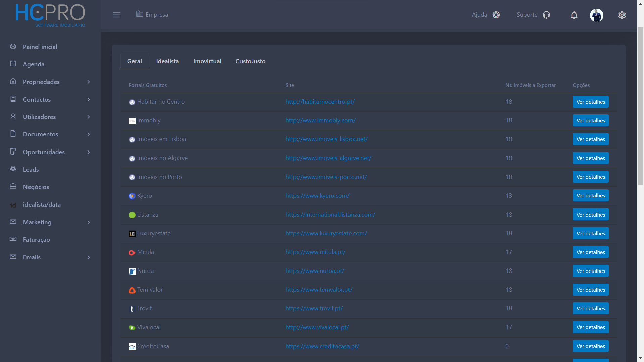The image size is (644, 362).
Task: Open the habitarnocentro.pt link
Action: click(x=320, y=102)
